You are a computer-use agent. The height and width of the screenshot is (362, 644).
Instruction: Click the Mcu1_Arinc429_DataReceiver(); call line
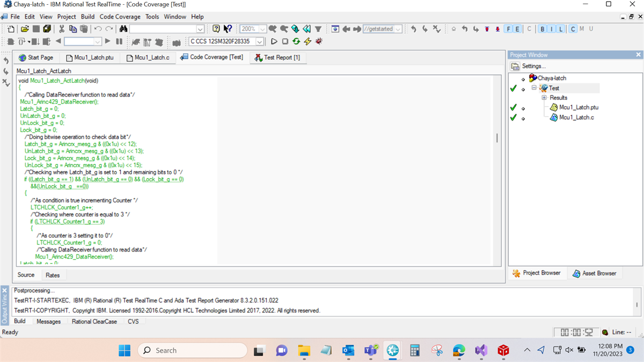pos(60,101)
